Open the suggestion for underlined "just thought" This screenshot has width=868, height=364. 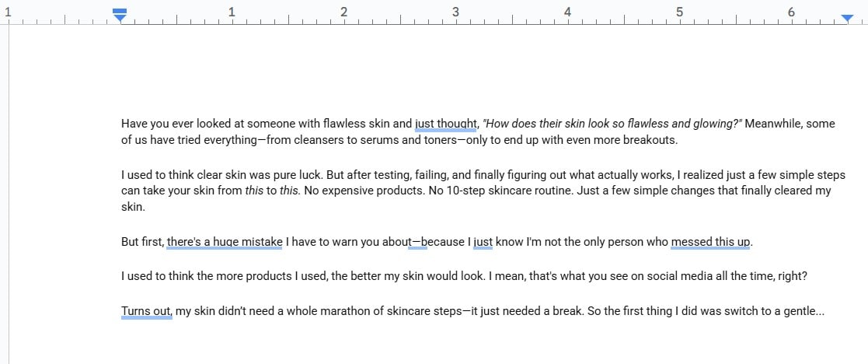(x=445, y=124)
